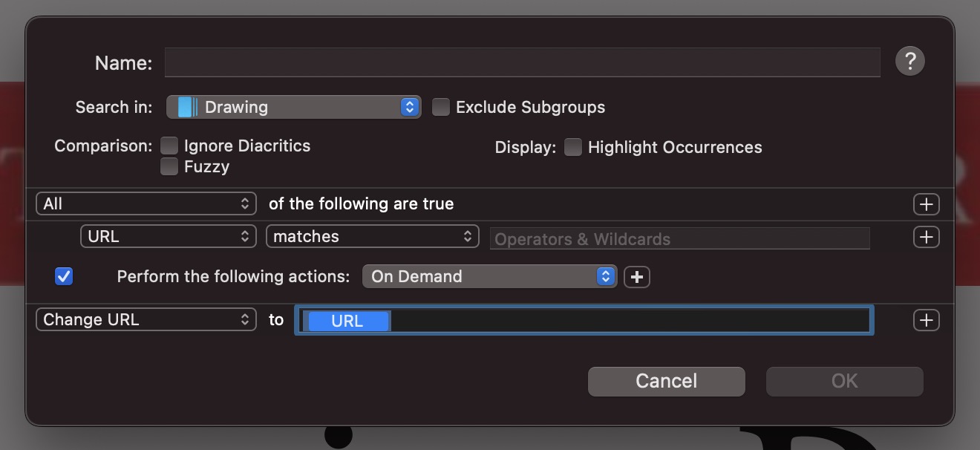
Task: Add action via plus beside On Demand
Action: click(x=636, y=277)
